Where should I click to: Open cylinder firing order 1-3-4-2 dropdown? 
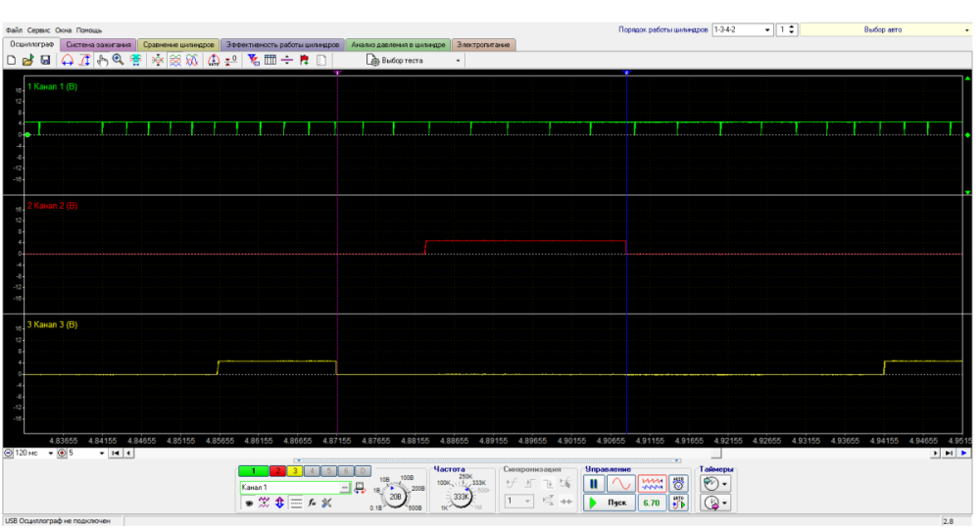coord(768,30)
